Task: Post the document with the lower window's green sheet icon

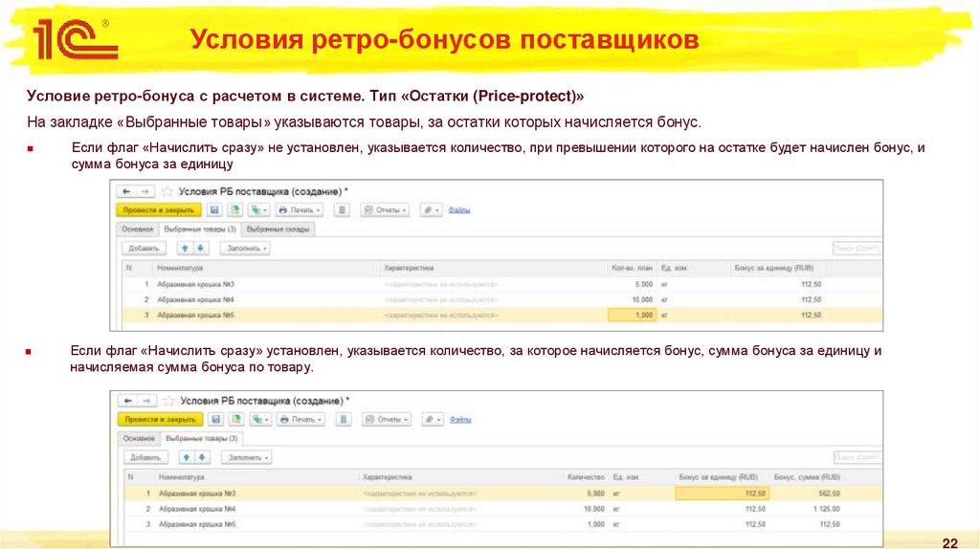Action: 236,420
